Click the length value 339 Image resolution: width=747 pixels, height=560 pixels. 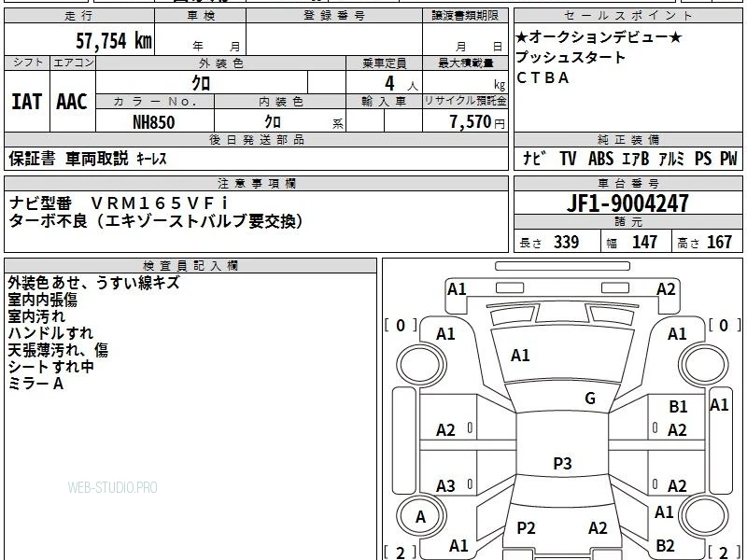[566, 242]
